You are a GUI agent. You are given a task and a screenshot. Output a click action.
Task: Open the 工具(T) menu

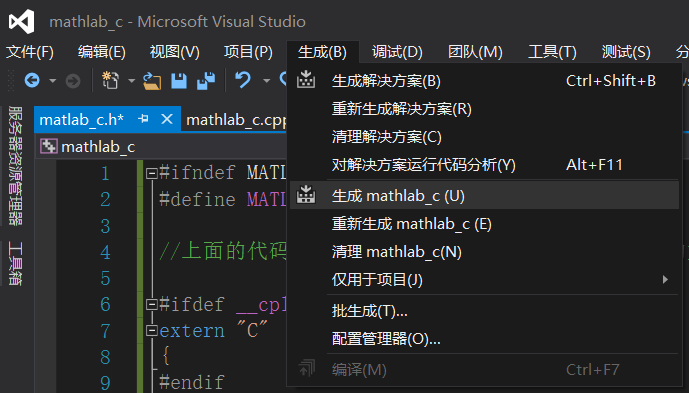pos(552,52)
